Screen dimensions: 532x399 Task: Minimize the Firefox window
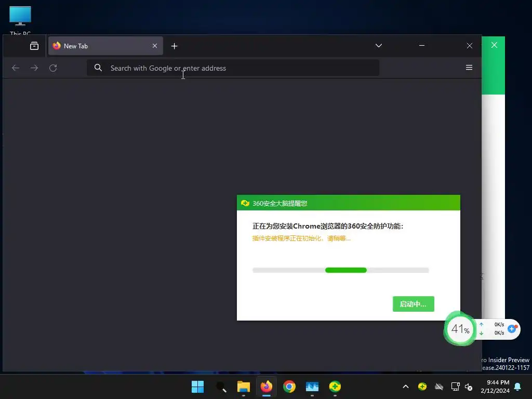tap(422, 46)
